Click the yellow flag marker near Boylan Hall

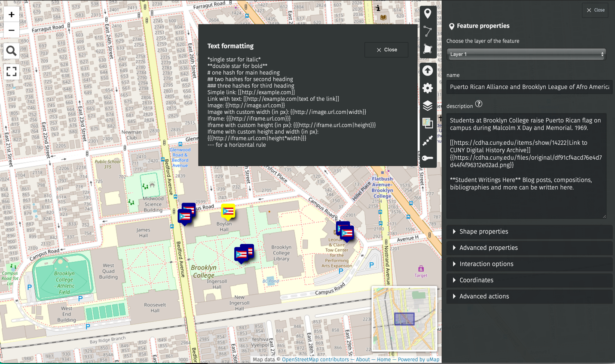(228, 212)
